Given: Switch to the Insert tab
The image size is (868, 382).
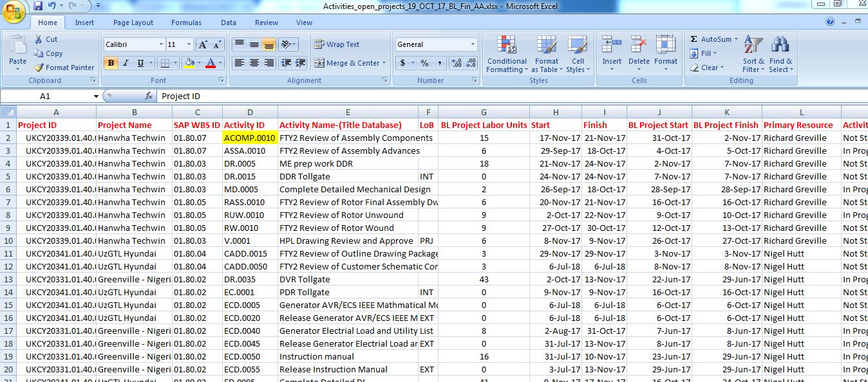Looking at the screenshot, I should (84, 23).
